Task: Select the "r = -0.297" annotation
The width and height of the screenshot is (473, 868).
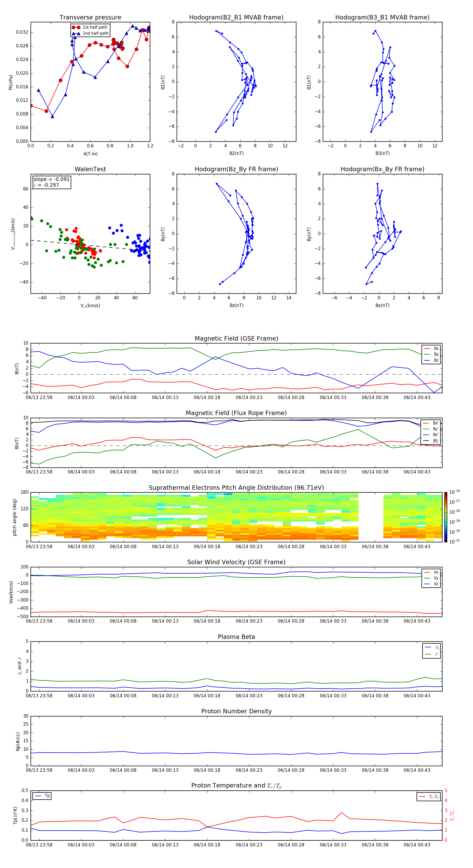Action: point(47,185)
